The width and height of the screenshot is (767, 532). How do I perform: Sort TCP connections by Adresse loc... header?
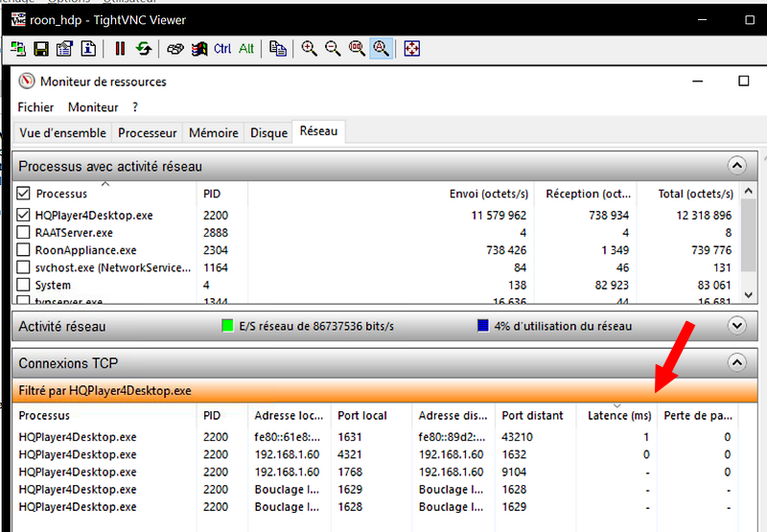pos(290,415)
